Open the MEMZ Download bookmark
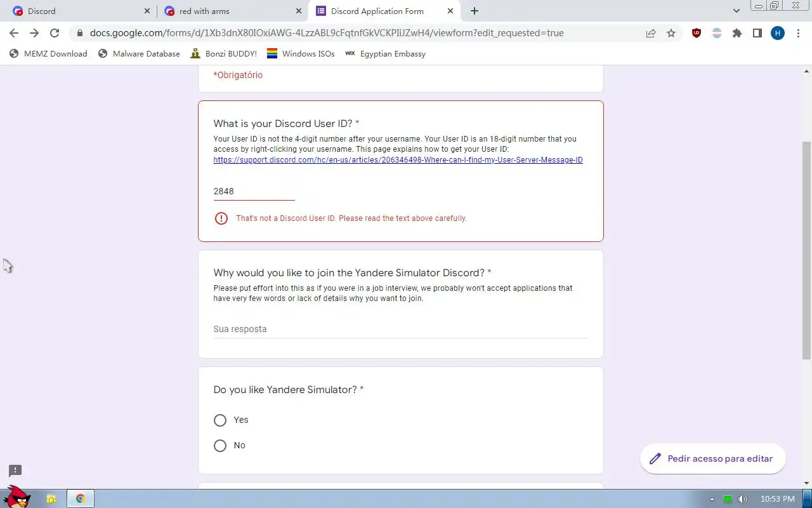The width and height of the screenshot is (812, 508). point(48,54)
